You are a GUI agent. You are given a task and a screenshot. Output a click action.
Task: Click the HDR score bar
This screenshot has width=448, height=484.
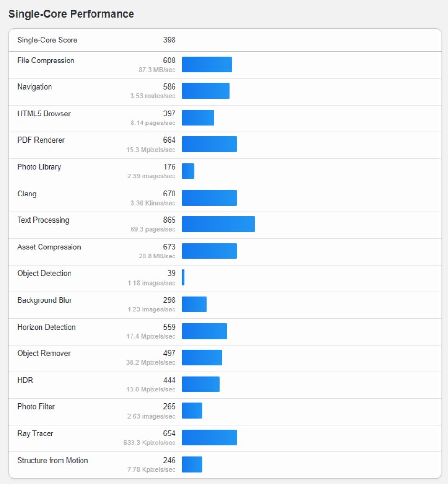coord(201,384)
